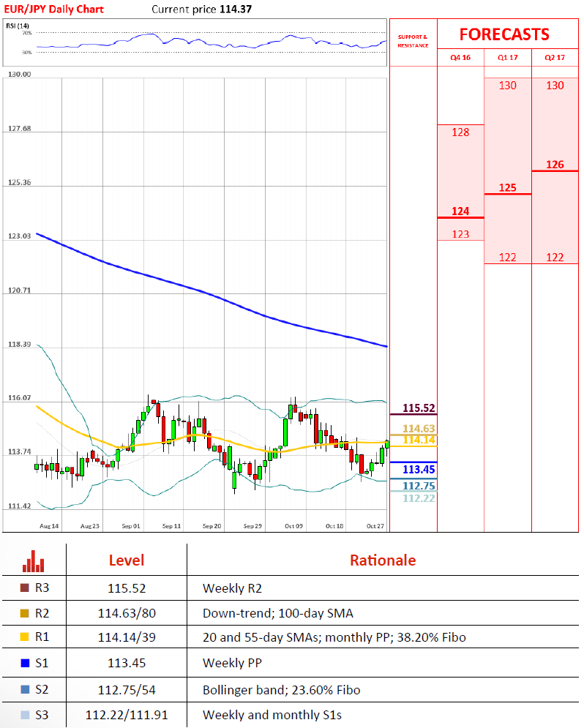Screen dimensions: 584x728
Task: Click the 115.52 resistance level label
Action: click(x=419, y=408)
